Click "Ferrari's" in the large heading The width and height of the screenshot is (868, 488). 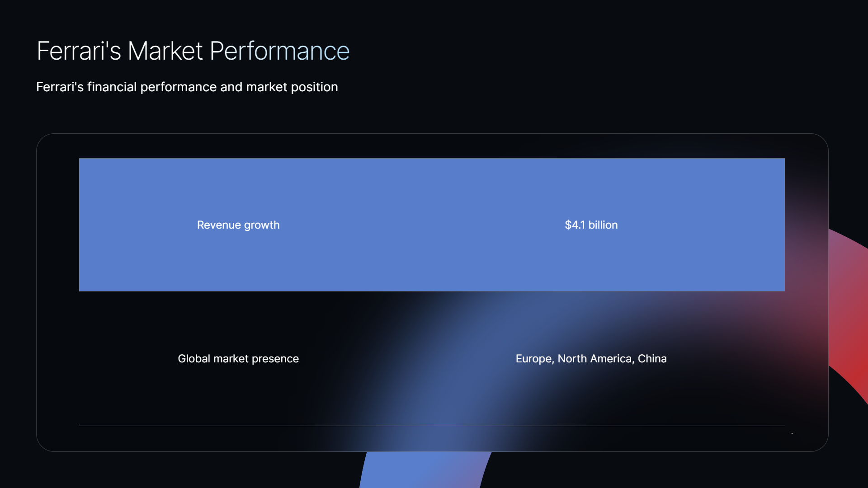[x=79, y=51]
